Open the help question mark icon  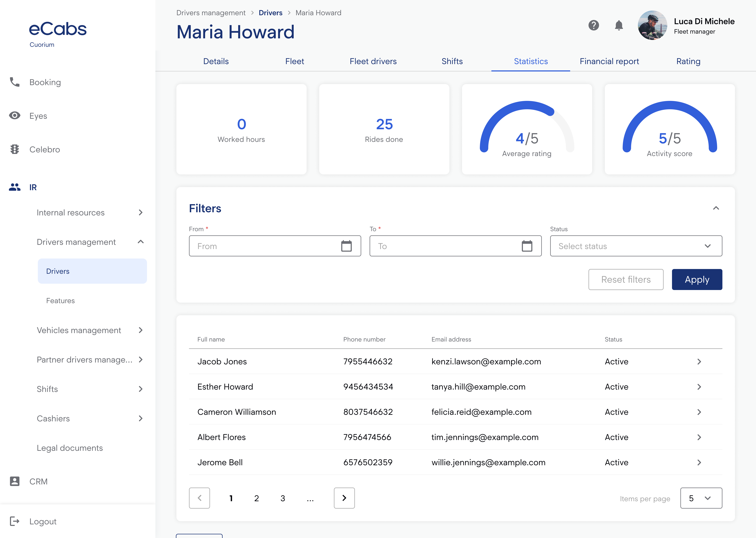coord(594,25)
